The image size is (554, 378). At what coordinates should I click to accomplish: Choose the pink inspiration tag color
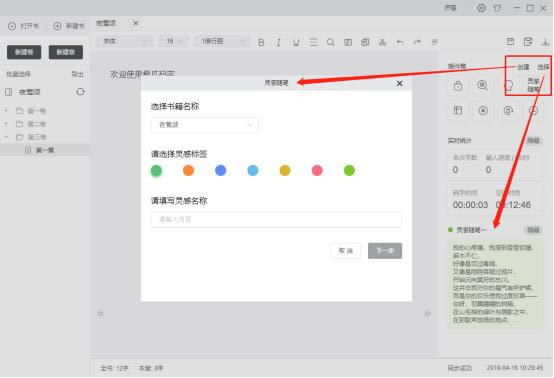click(317, 171)
